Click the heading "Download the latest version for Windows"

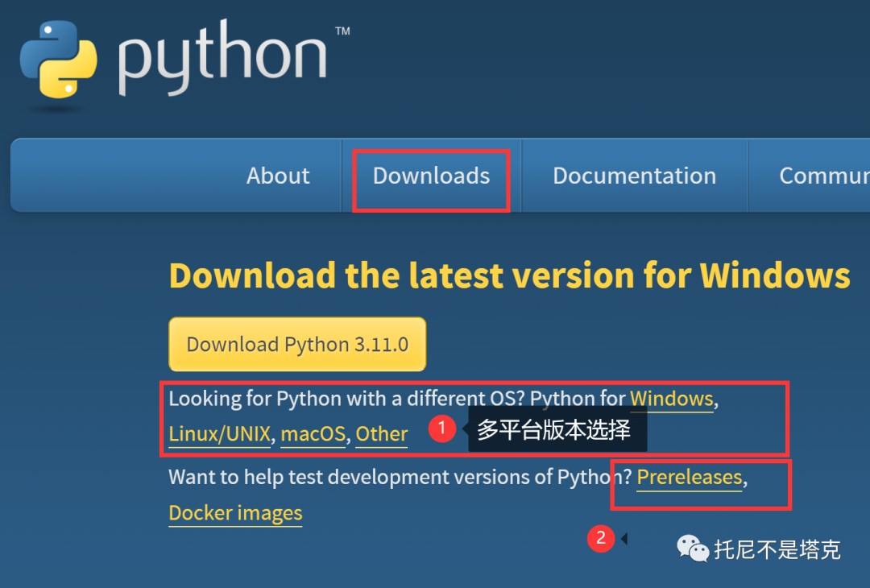click(509, 275)
